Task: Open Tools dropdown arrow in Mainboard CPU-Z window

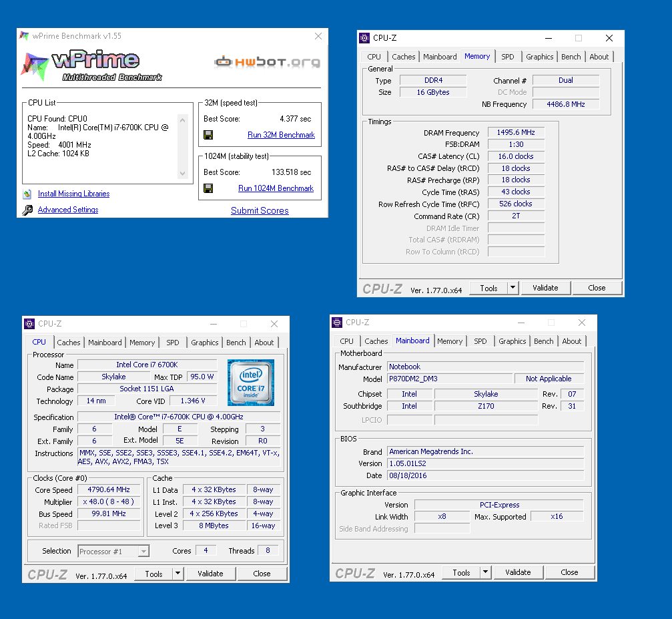Action: (486, 572)
